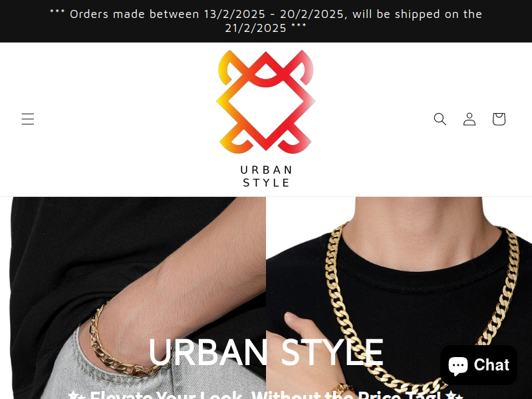Open the search magnifier icon

tap(440, 119)
